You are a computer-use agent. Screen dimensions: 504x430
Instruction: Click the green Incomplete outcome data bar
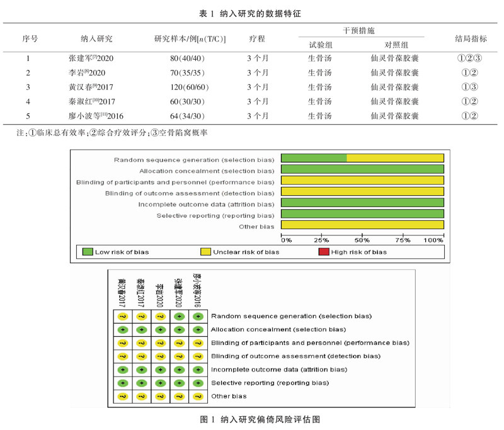click(363, 203)
